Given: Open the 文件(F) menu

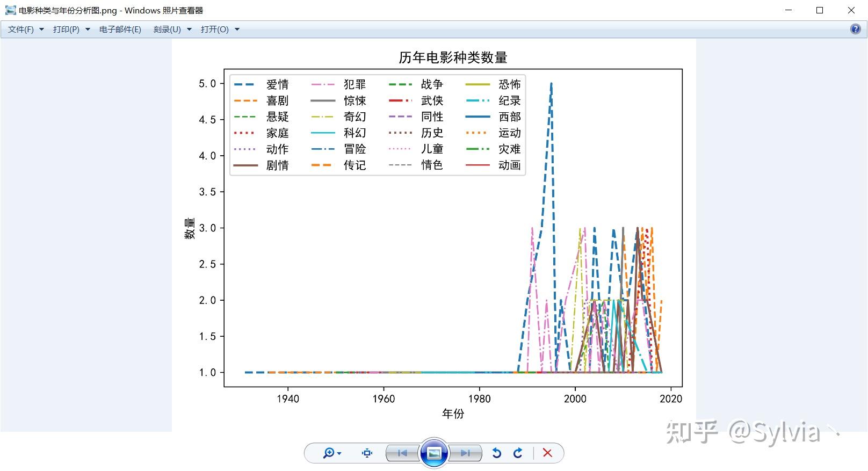Looking at the screenshot, I should tap(21, 30).
